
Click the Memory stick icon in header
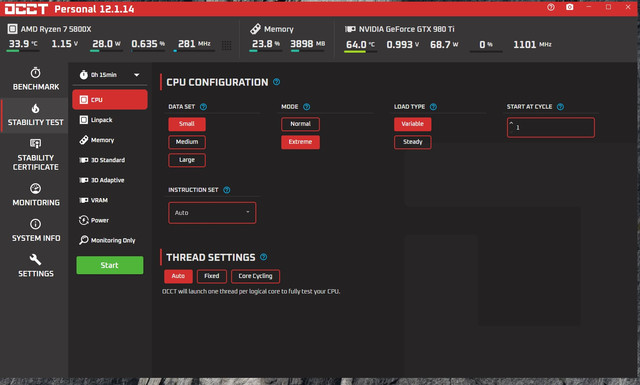coord(256,29)
